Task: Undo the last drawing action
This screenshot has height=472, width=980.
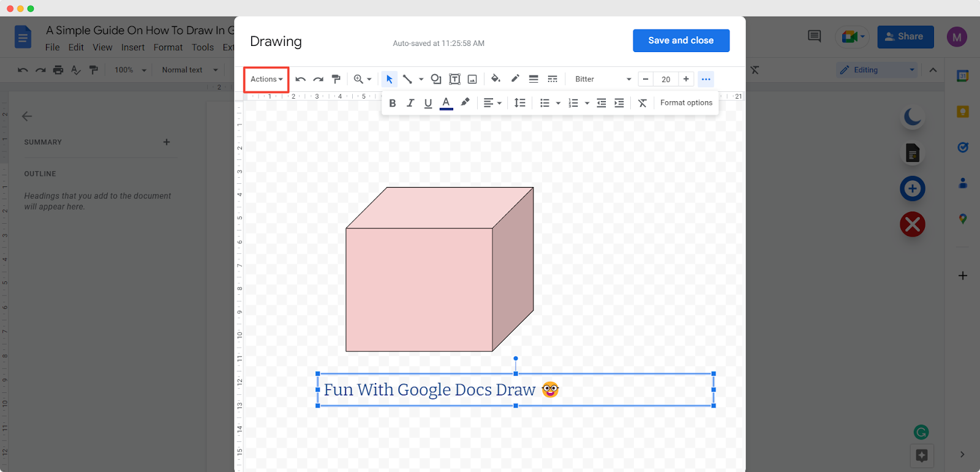Action: tap(300, 79)
